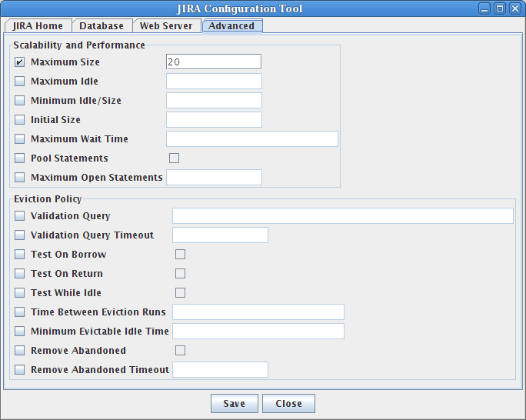Click the Test While Idle label text
The image size is (526, 420).
pyautogui.click(x=66, y=293)
